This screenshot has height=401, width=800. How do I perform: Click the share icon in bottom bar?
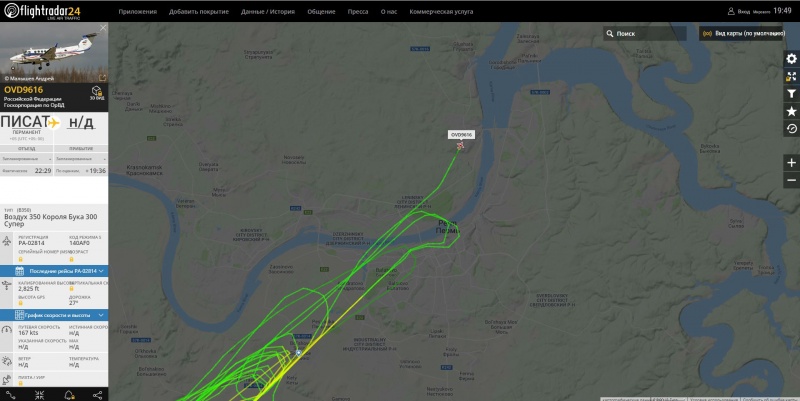[97, 395]
